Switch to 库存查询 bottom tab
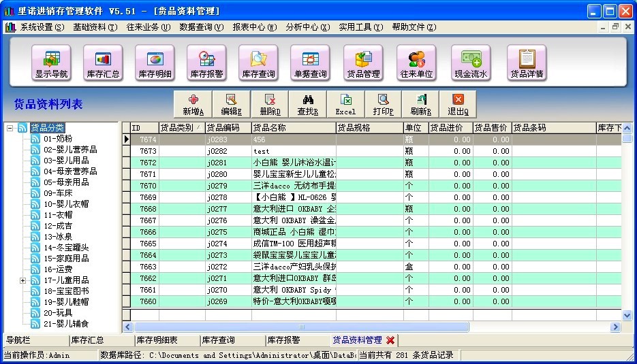 tap(233, 340)
